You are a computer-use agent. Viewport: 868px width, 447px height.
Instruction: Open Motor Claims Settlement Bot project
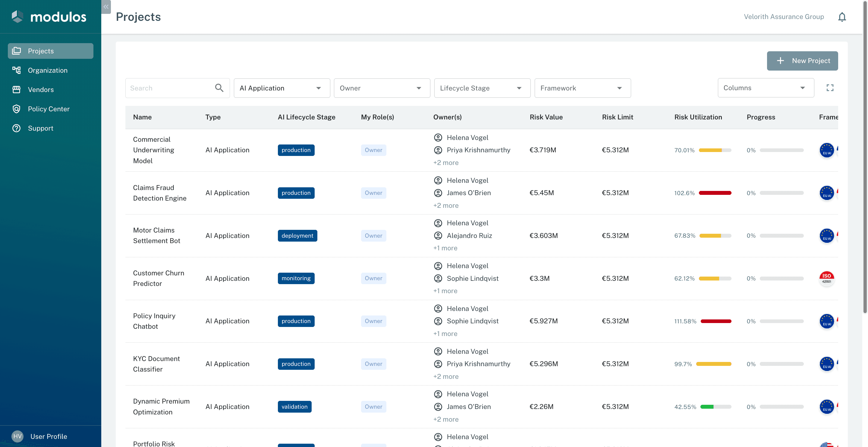tap(157, 236)
